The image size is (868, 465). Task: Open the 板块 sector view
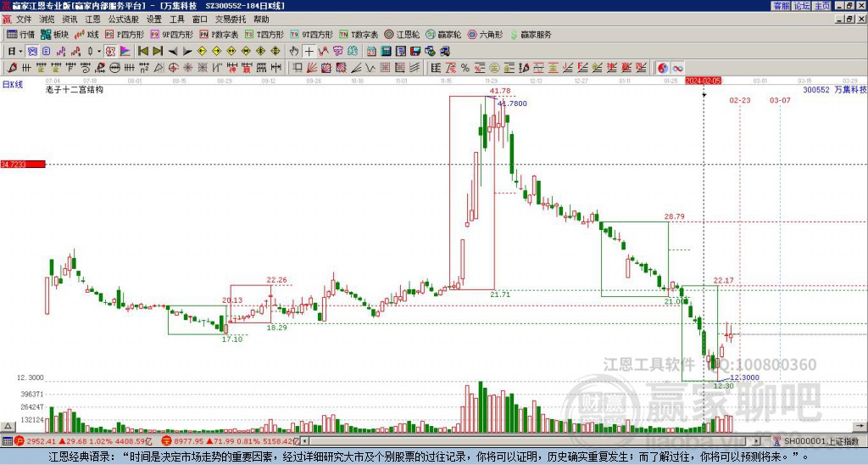pyautogui.click(x=54, y=34)
